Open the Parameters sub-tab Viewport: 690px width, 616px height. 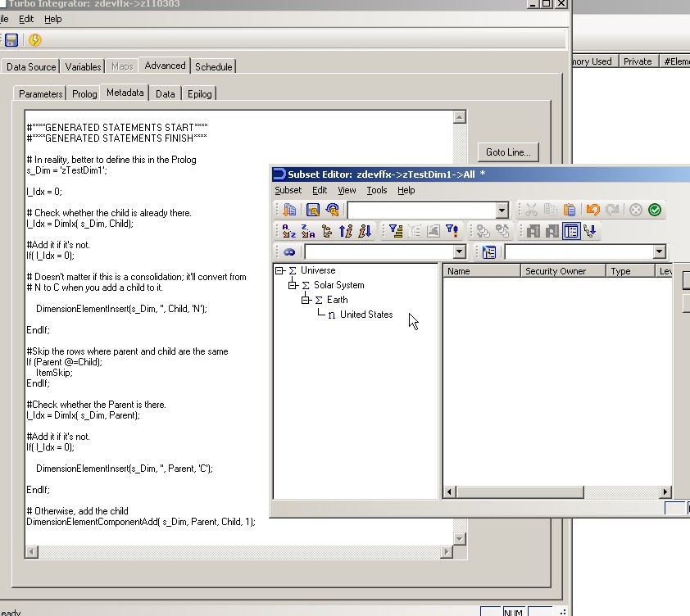[40, 93]
